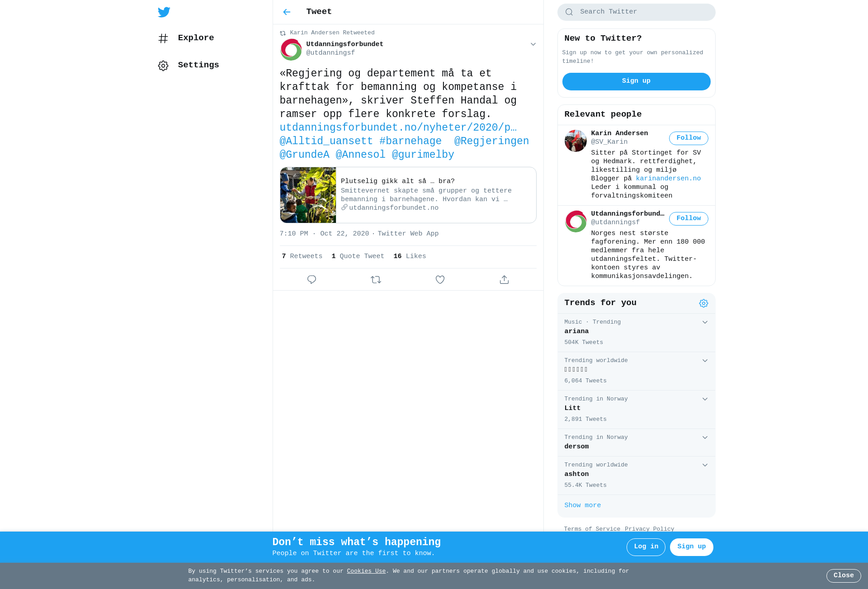Follow Karin Andersen
868x589 pixels.
pos(689,138)
